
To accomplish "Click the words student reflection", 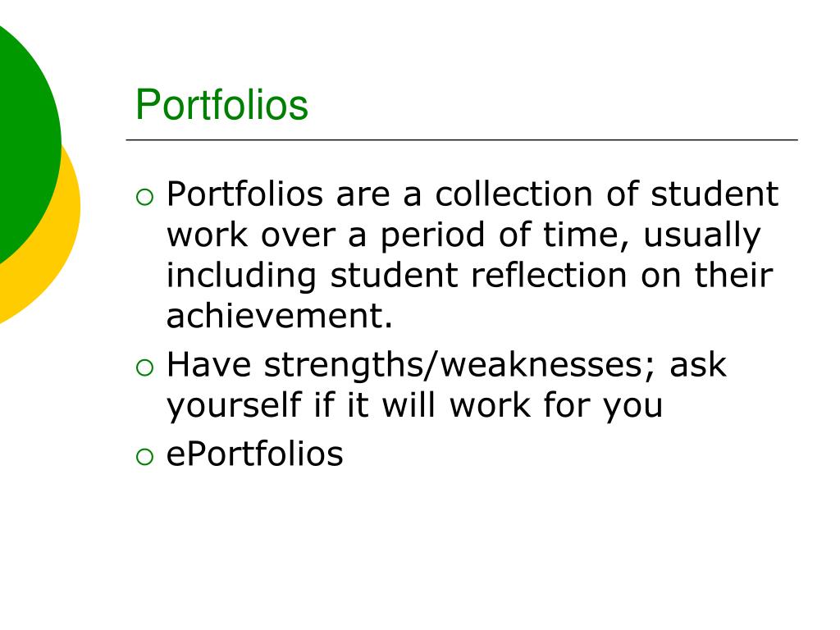I will pyautogui.click(x=478, y=275).
